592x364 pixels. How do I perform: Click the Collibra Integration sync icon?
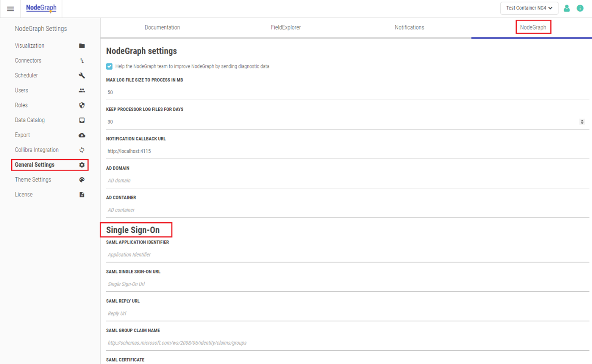coord(82,150)
